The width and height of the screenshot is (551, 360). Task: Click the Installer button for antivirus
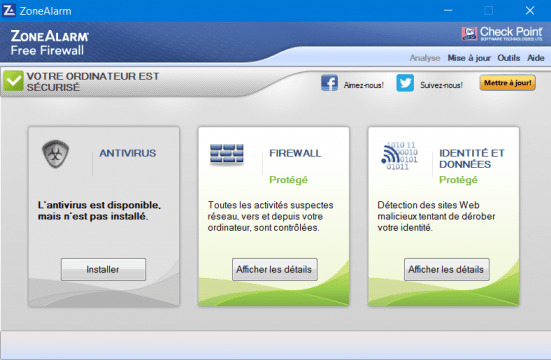pyautogui.click(x=103, y=269)
